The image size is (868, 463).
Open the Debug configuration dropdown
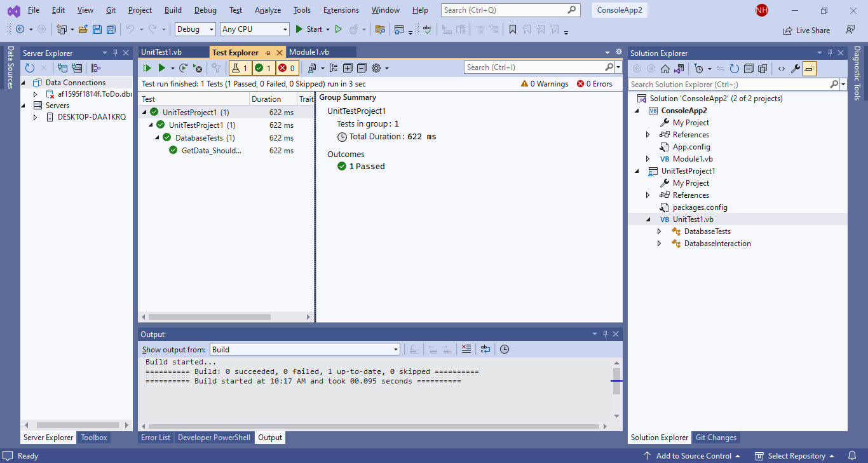pyautogui.click(x=195, y=29)
